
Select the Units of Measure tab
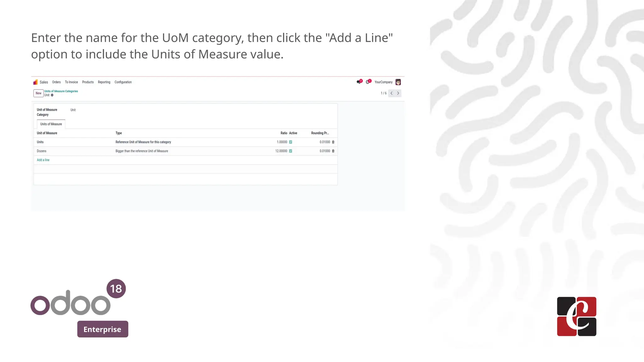(x=51, y=124)
